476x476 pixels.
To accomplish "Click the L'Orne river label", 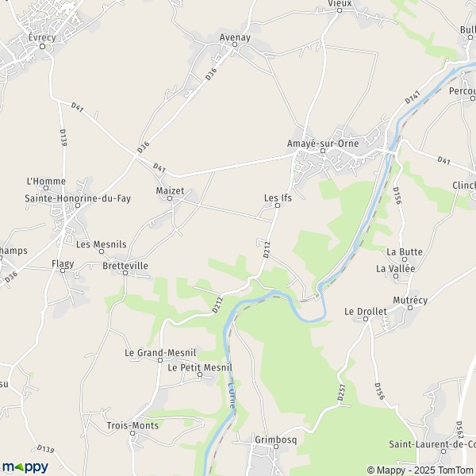I will (232, 394).
